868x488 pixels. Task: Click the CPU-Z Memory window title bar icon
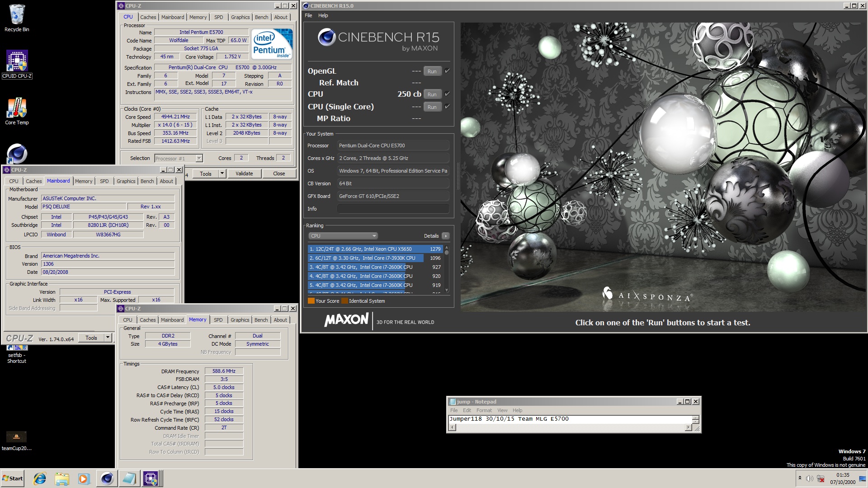[121, 309]
